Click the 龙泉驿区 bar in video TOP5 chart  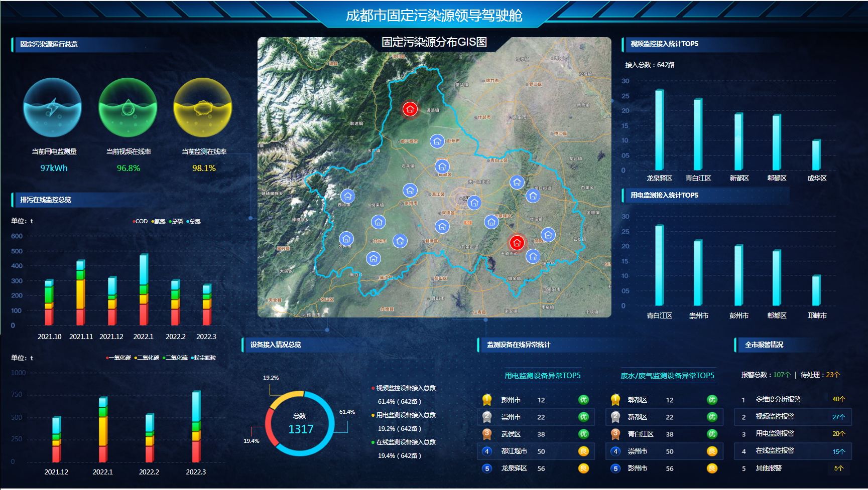659,130
